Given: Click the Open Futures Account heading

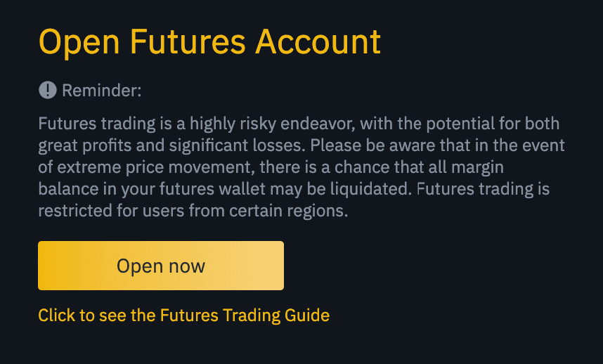Looking at the screenshot, I should tap(209, 41).
